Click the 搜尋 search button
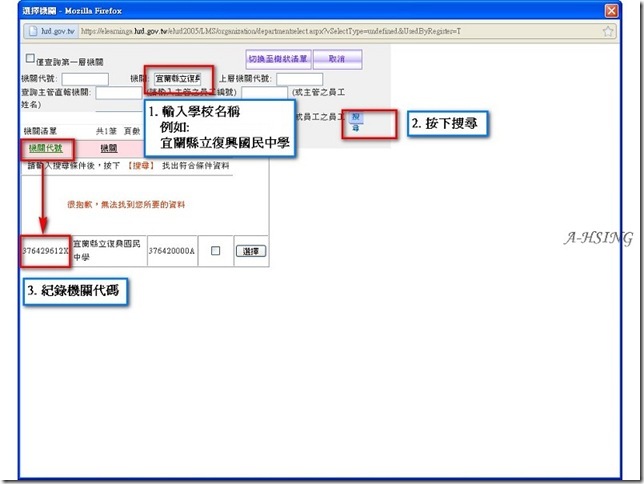 pyautogui.click(x=356, y=122)
